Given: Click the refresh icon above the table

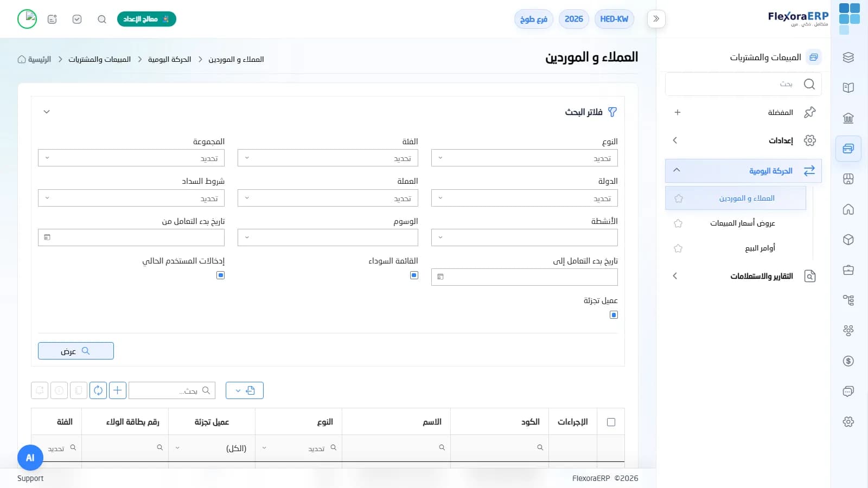Looking at the screenshot, I should click(98, 390).
